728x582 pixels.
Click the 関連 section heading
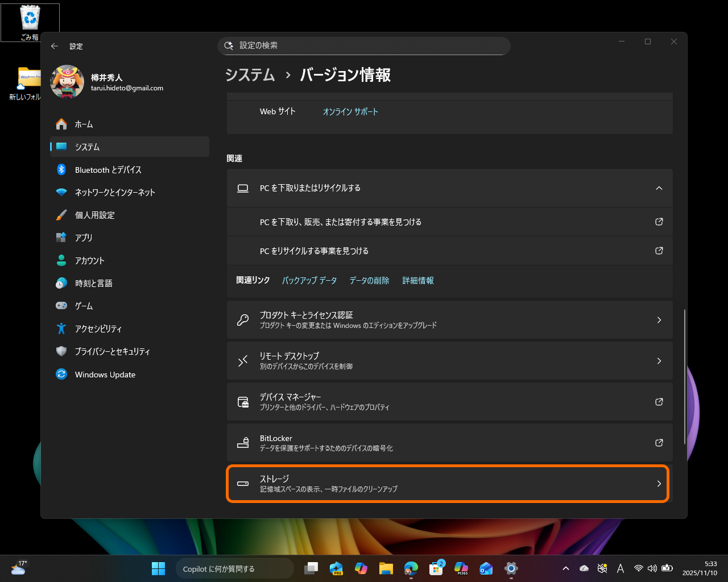point(234,159)
